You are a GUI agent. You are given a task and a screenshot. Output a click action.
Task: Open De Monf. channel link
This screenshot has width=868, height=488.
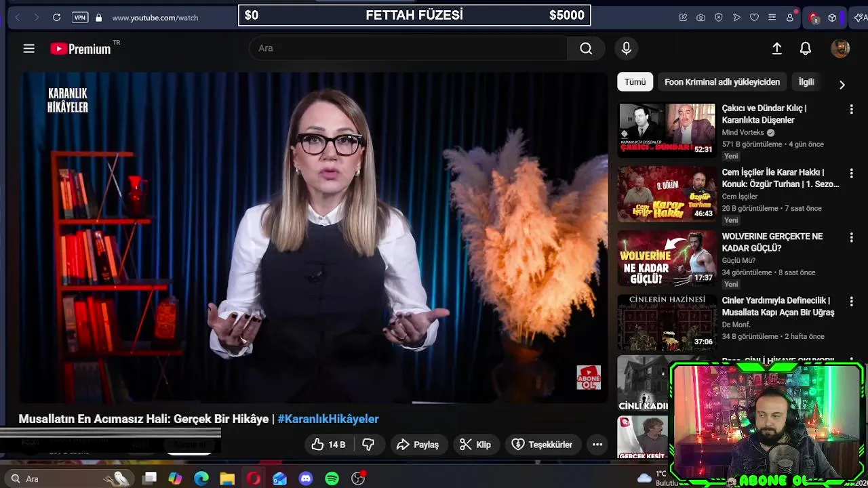click(736, 325)
